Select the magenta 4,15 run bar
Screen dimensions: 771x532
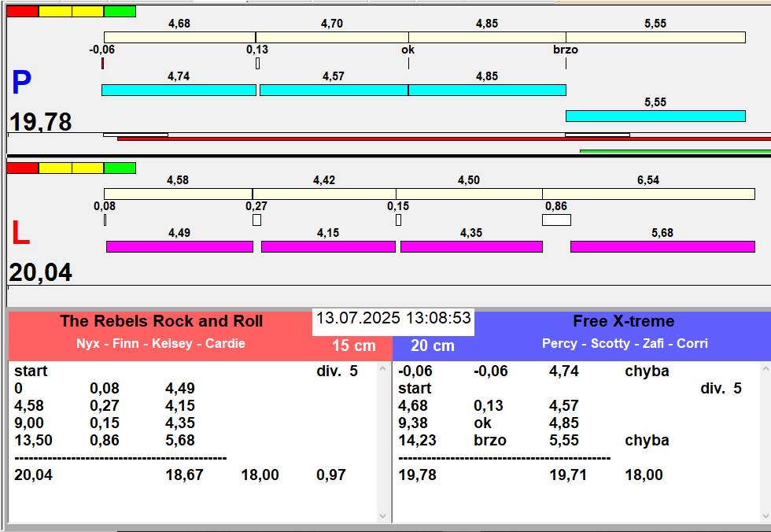329,247
